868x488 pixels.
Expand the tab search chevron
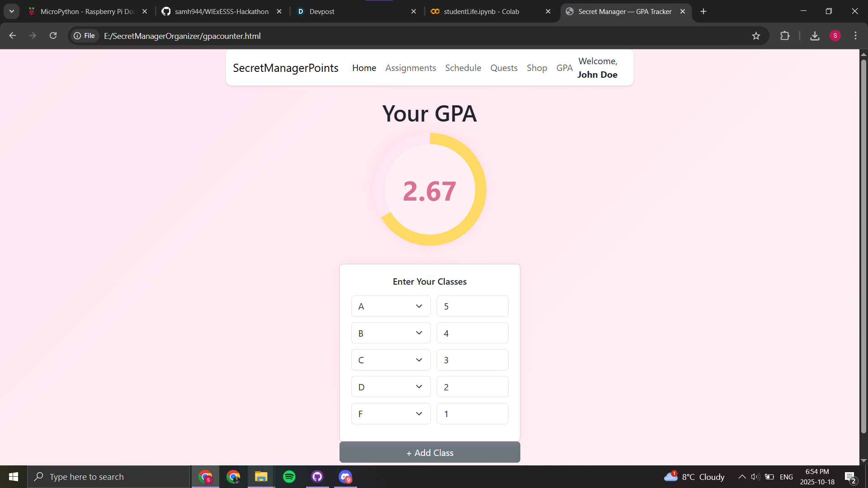tap(12, 11)
